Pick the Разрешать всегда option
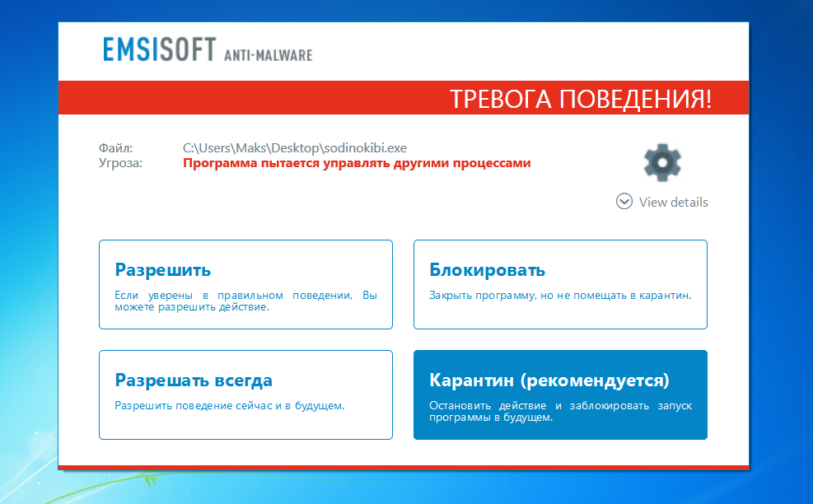 (245, 394)
